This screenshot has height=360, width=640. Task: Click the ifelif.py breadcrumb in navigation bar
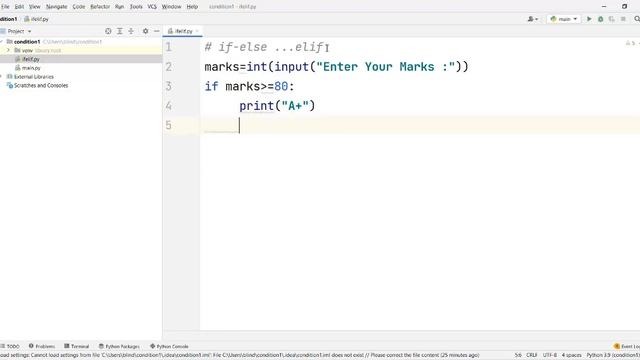coord(36,19)
